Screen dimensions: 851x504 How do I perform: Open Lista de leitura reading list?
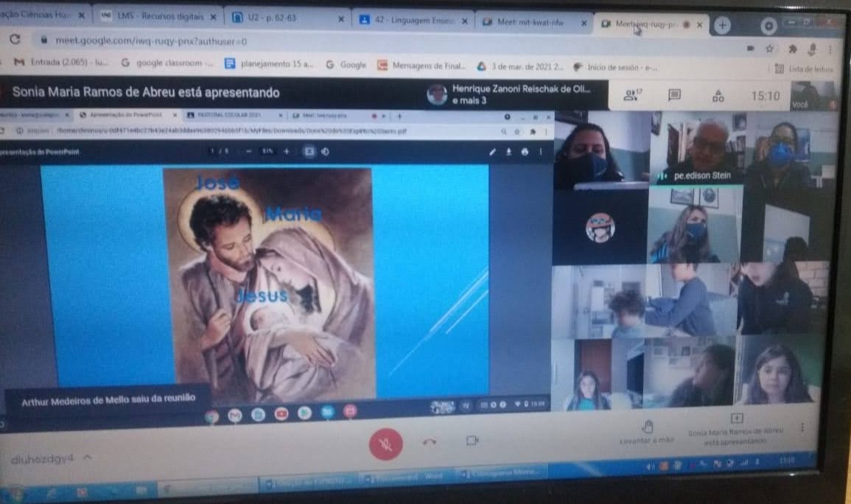point(805,69)
